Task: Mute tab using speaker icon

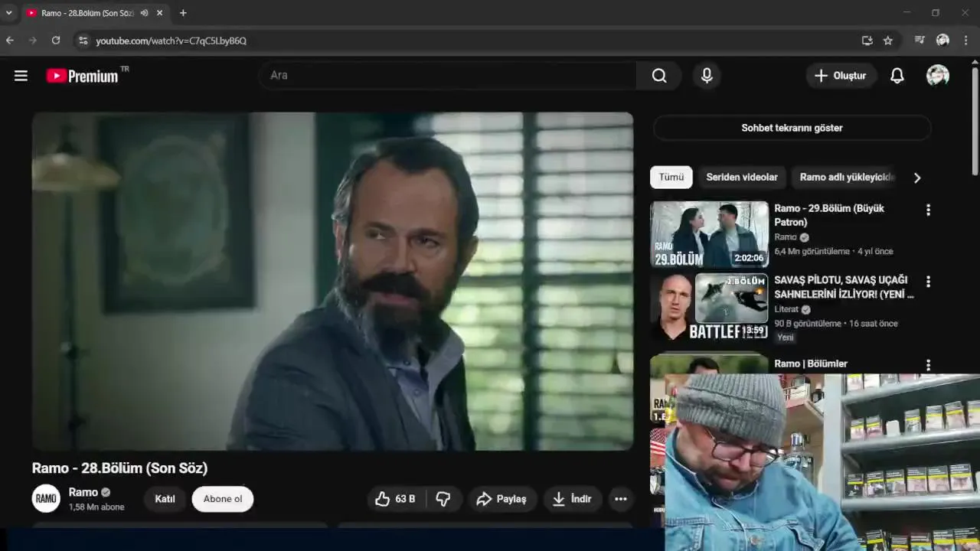Action: pos(144,13)
